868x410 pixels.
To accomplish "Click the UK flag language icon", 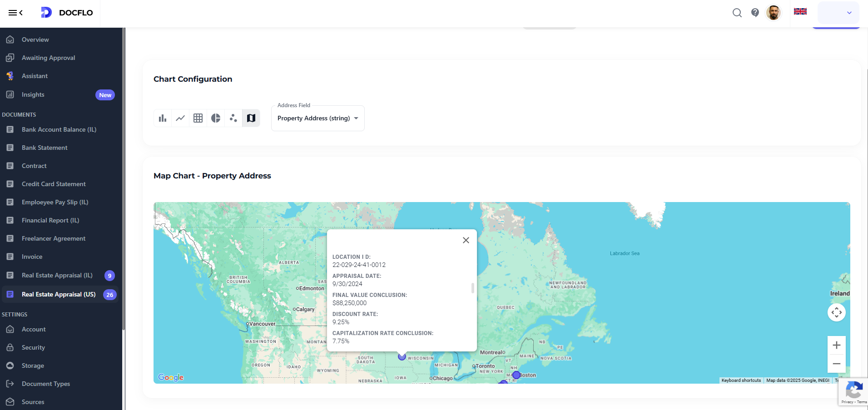I will 800,11.
